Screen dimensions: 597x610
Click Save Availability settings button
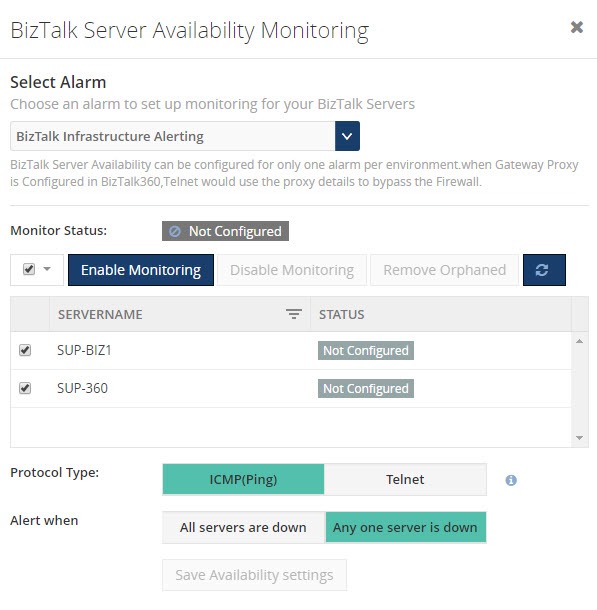pyautogui.click(x=254, y=575)
